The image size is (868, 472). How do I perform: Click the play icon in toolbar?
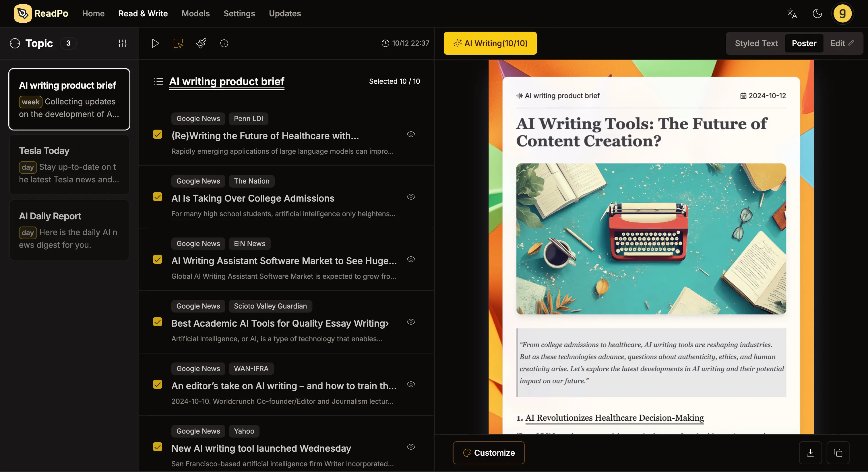(155, 43)
